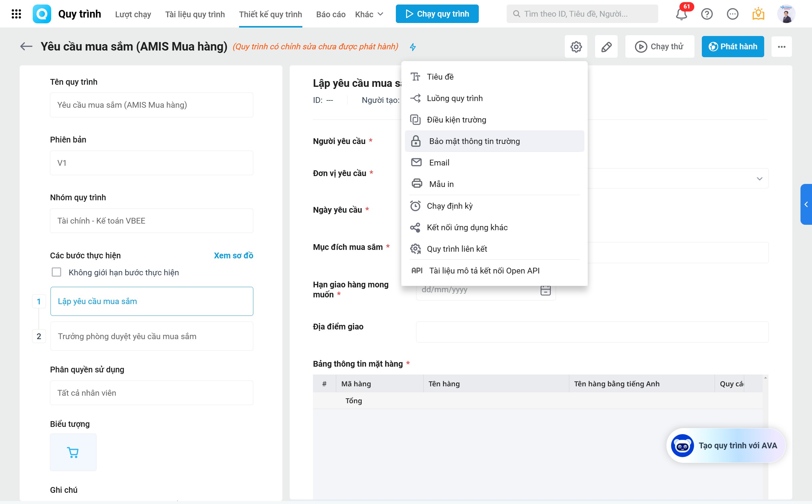Screen dimensions: 812x504
Task: Expand the collapsed blue side panel
Action: point(806,204)
